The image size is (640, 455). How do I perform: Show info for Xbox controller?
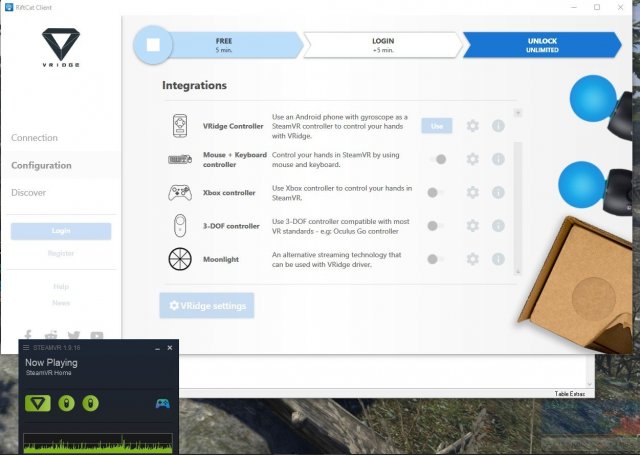click(x=498, y=192)
